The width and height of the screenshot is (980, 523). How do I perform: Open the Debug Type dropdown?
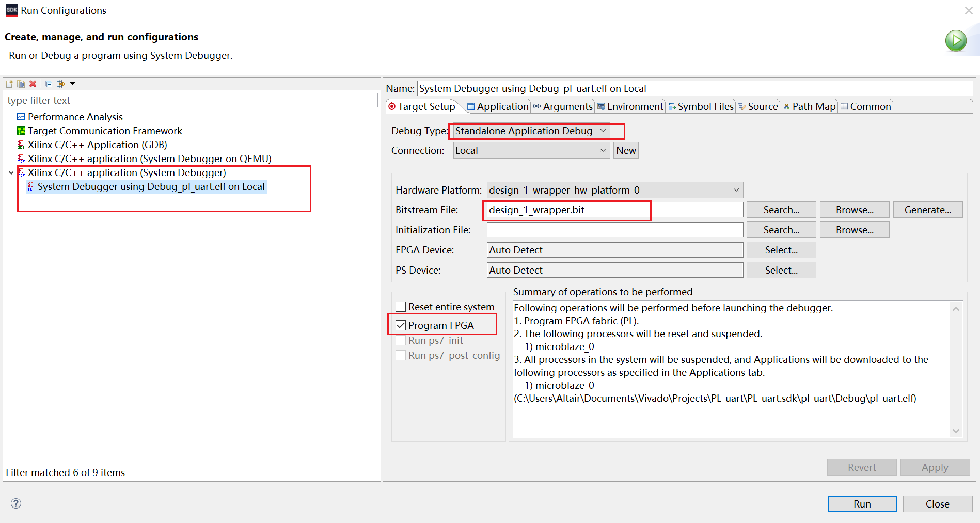click(603, 131)
